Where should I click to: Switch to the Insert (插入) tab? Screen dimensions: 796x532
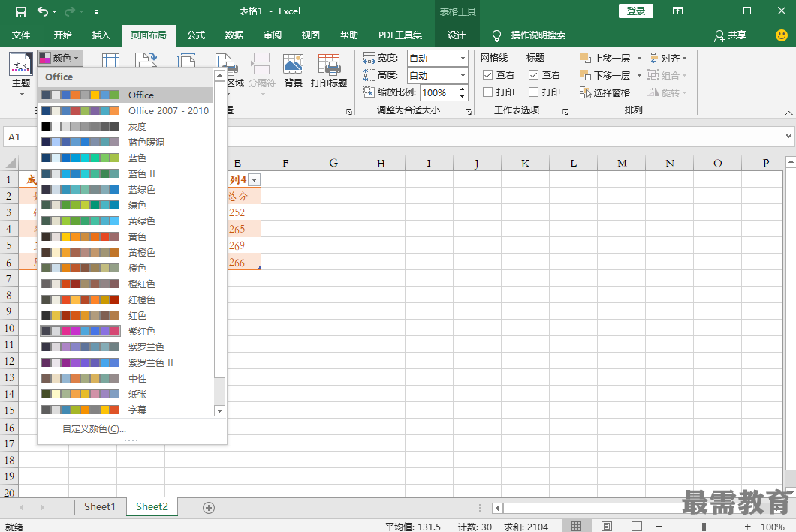point(101,35)
